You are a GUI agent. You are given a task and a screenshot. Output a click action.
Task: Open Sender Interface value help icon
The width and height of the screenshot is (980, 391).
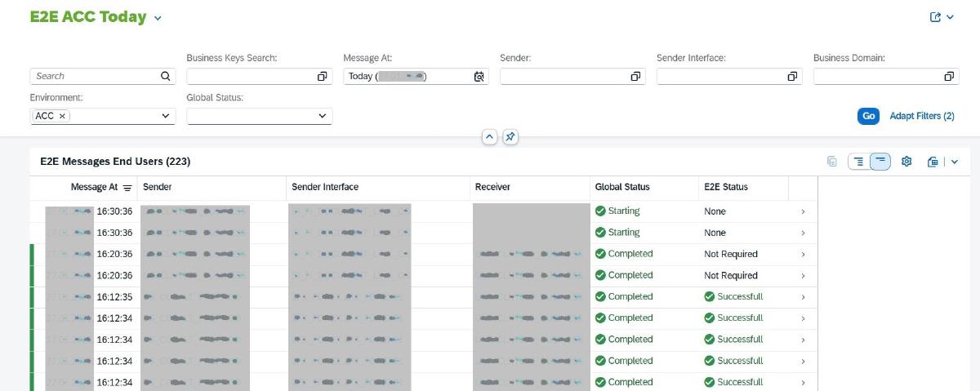click(792, 76)
